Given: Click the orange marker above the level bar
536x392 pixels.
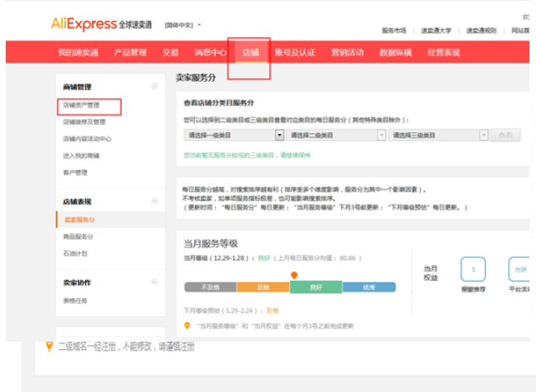Looking at the screenshot, I should pyautogui.click(x=294, y=275).
